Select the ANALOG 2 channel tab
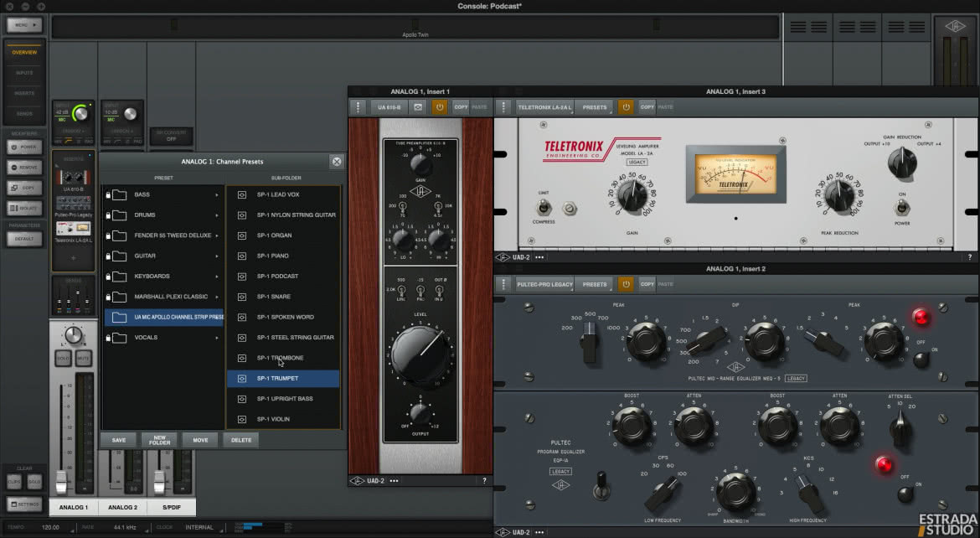The height and width of the screenshot is (538, 980). [122, 507]
